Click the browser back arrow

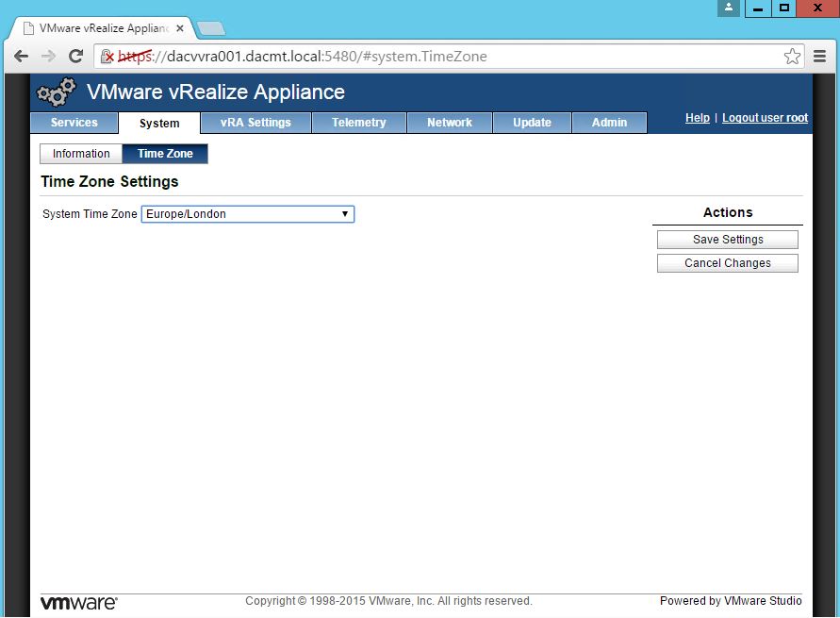point(21,56)
